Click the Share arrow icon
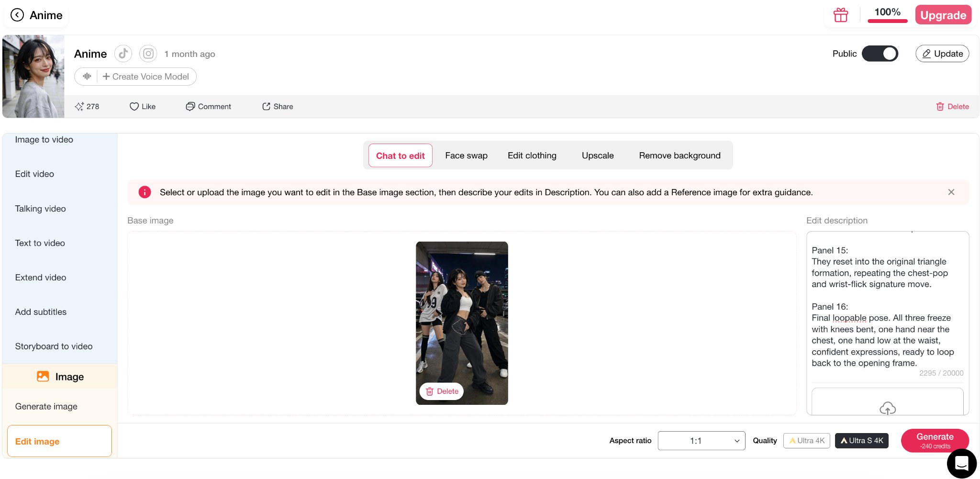This screenshot has width=980, height=479. pyautogui.click(x=266, y=107)
